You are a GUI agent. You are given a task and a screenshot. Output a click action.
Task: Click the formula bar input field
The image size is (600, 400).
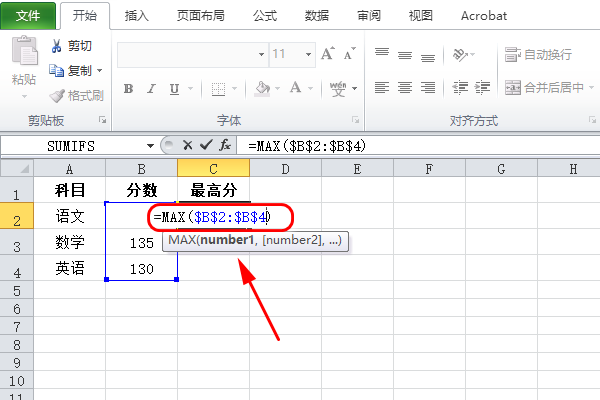point(418,145)
